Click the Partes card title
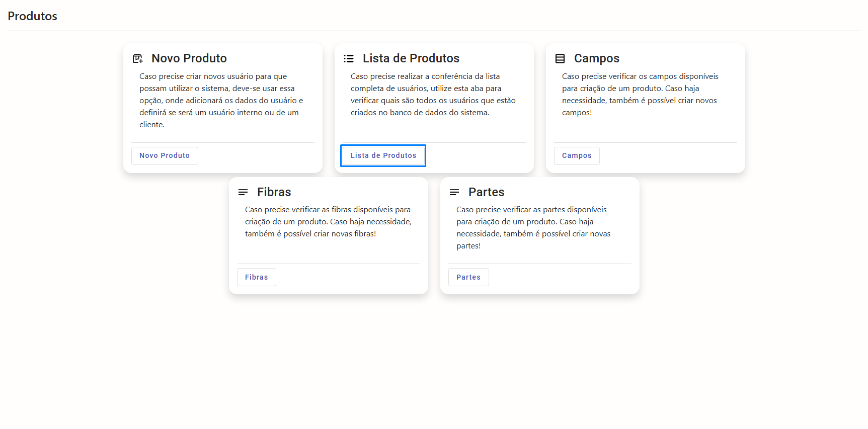This screenshot has height=429, width=868. pyautogui.click(x=486, y=192)
